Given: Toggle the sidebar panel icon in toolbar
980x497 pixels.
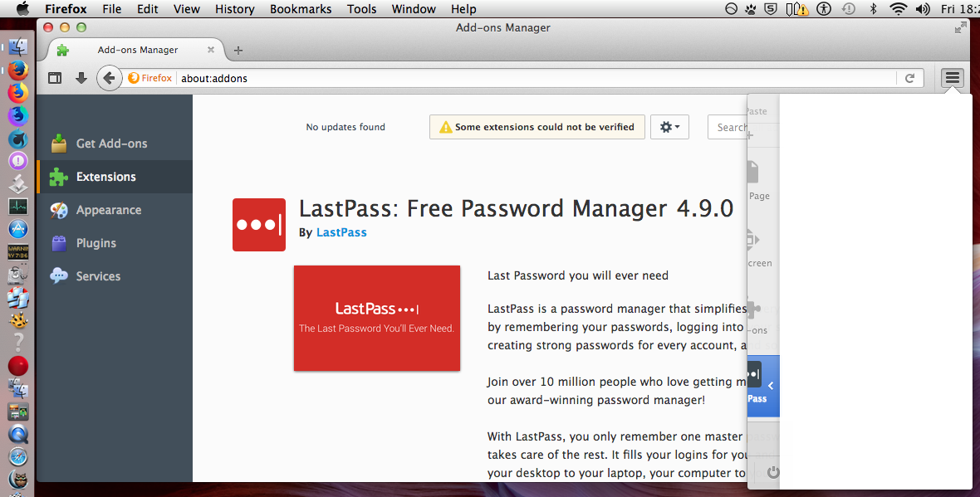Looking at the screenshot, I should (55, 78).
